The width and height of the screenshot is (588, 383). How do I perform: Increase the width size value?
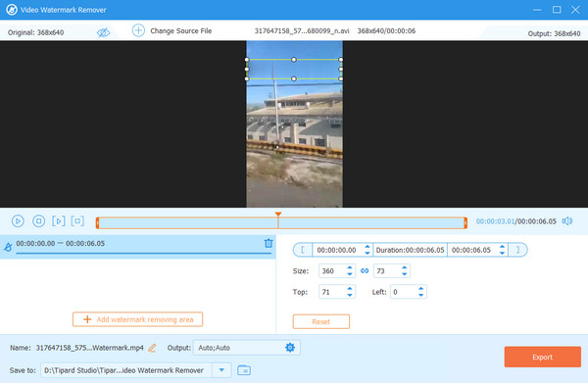350,268
